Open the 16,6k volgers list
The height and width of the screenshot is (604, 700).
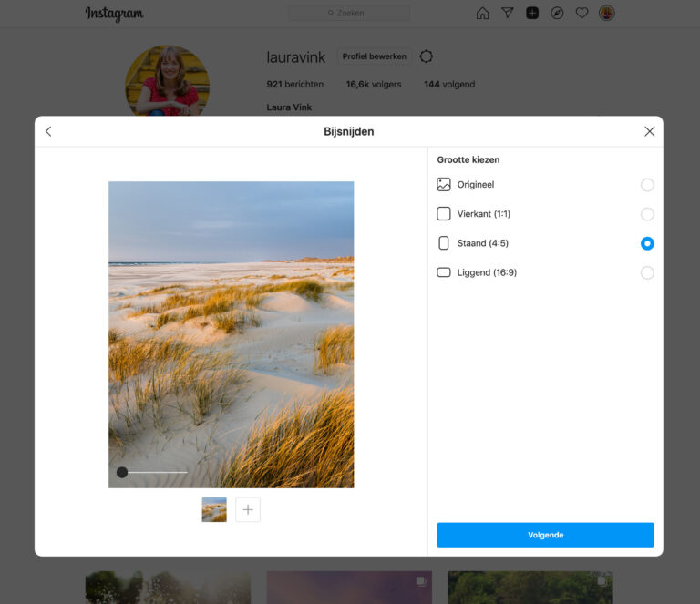(x=374, y=85)
